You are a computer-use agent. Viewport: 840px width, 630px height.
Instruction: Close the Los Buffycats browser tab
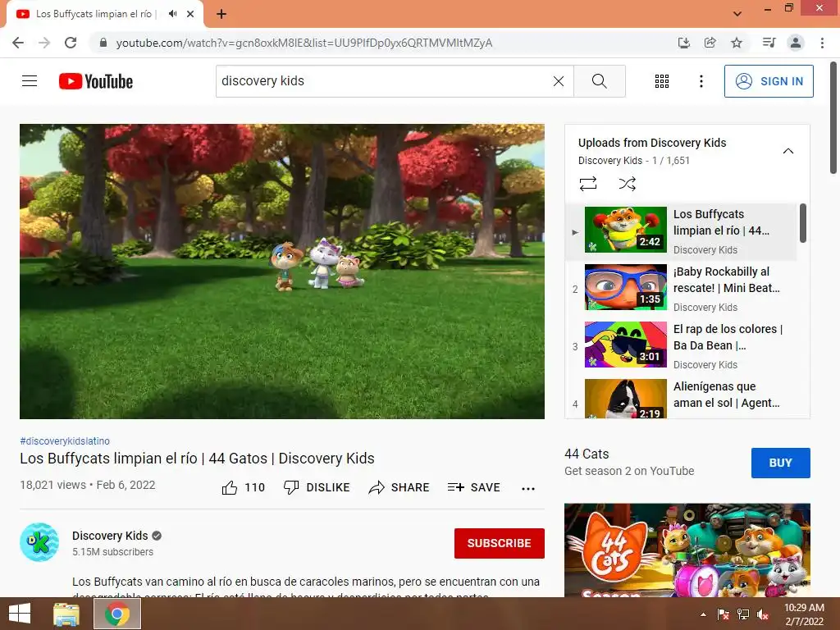tap(190, 14)
